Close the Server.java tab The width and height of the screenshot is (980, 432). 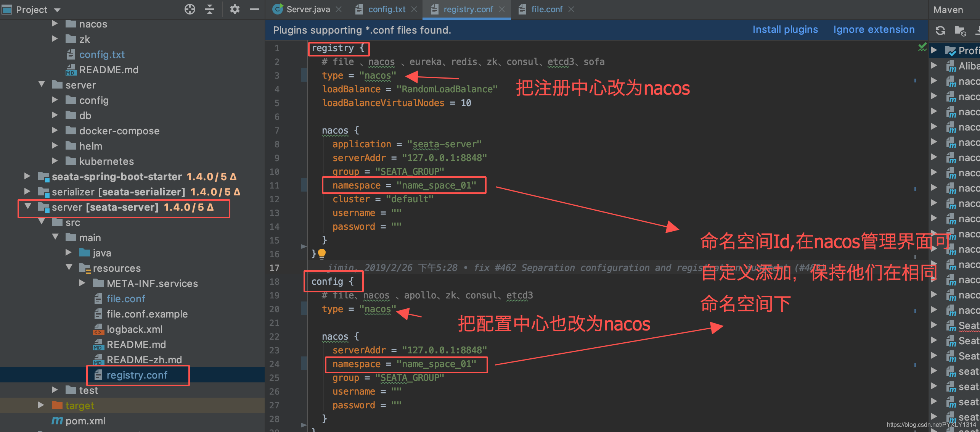pos(339,9)
